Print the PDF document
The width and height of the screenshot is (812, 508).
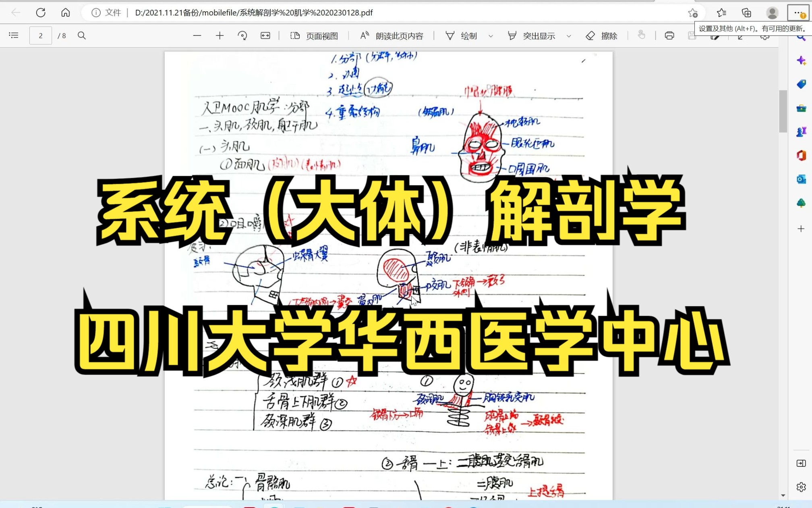pyautogui.click(x=669, y=35)
